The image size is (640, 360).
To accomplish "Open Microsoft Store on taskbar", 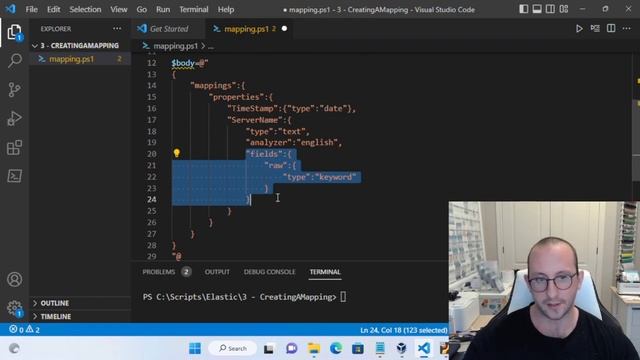I will pyautogui.click(x=358, y=348).
